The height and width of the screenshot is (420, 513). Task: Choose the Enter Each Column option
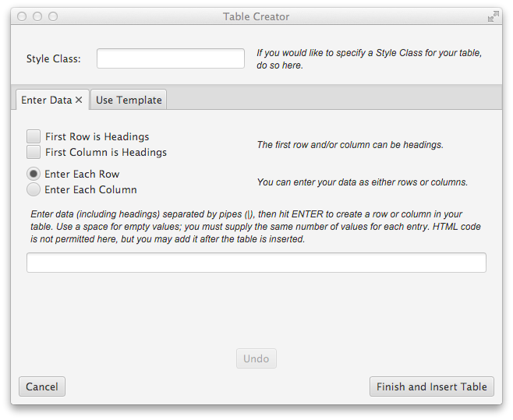[34, 189]
